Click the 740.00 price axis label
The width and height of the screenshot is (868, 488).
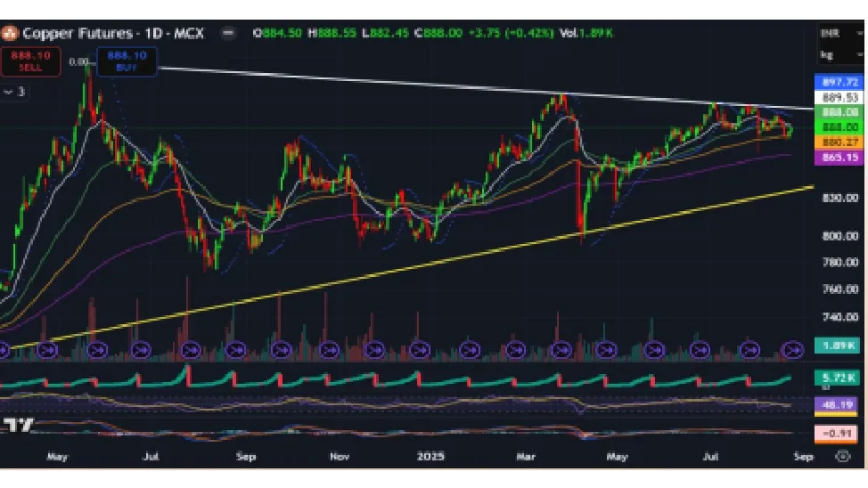(840, 316)
